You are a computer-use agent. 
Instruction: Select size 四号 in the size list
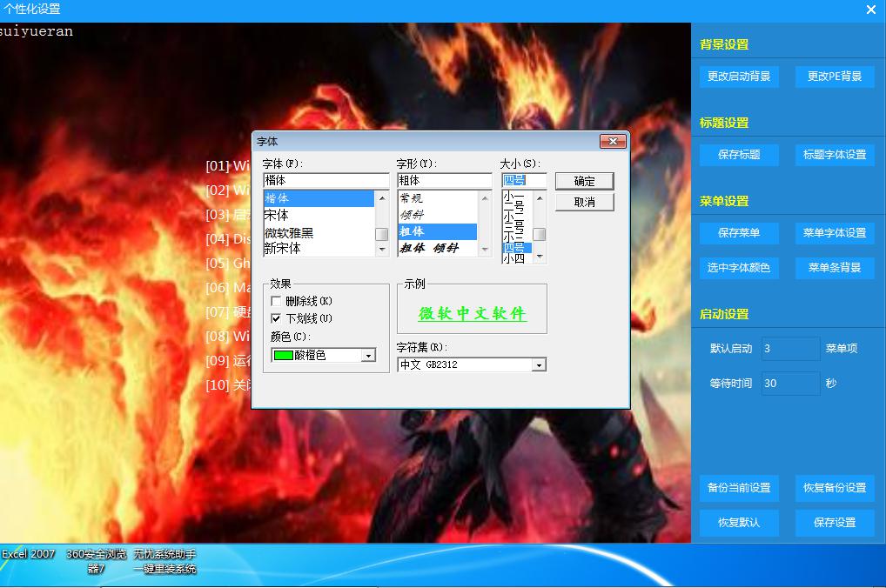(x=517, y=247)
